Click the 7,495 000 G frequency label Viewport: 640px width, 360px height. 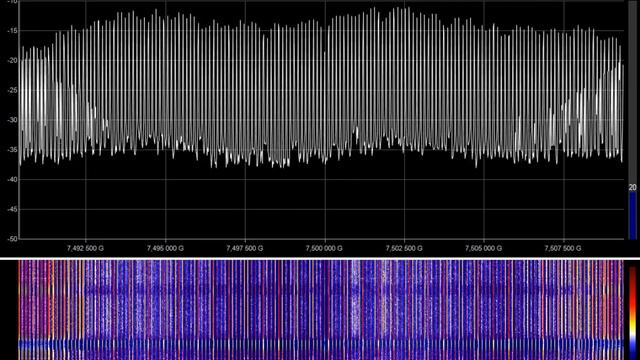tap(165, 248)
